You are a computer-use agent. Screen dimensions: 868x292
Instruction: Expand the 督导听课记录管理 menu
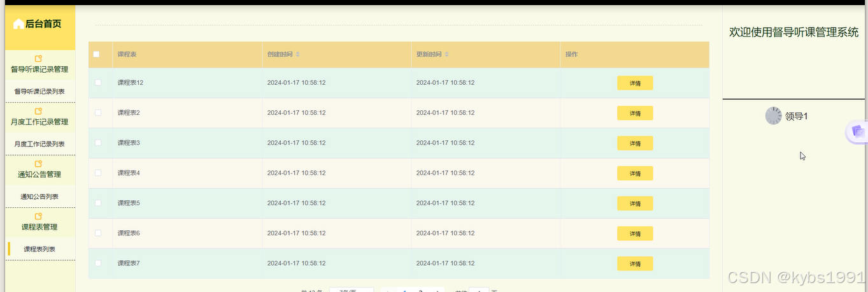click(39, 69)
